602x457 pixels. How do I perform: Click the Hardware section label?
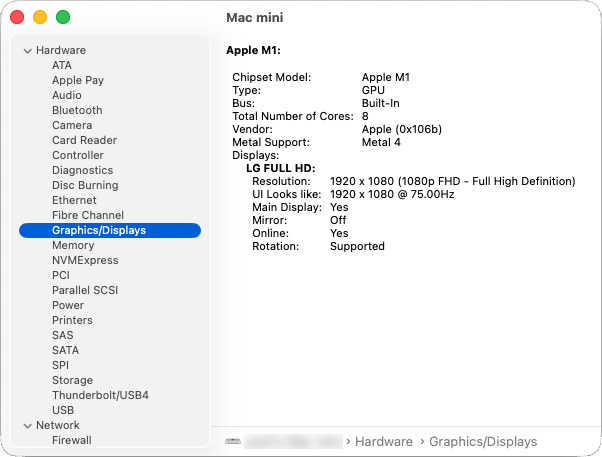61,50
